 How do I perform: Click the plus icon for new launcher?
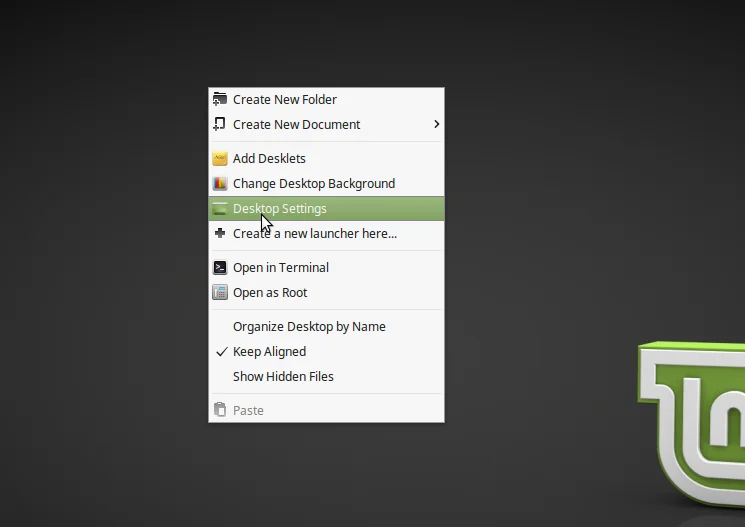(x=220, y=233)
